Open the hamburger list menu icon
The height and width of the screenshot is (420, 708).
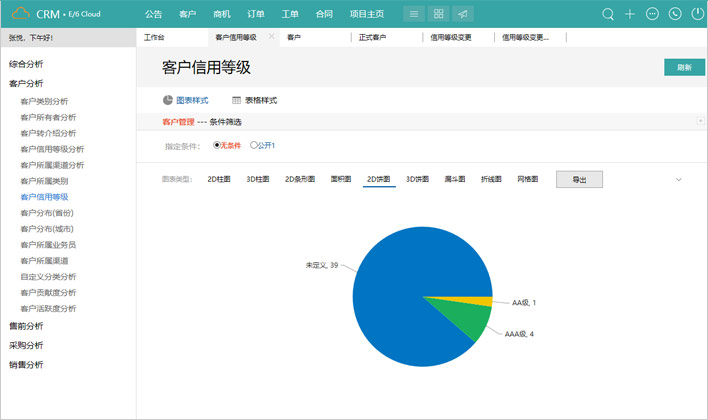[414, 14]
